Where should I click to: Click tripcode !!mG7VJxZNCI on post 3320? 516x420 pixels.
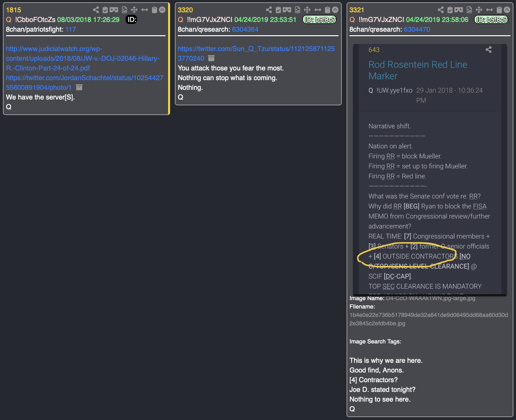tap(210, 20)
